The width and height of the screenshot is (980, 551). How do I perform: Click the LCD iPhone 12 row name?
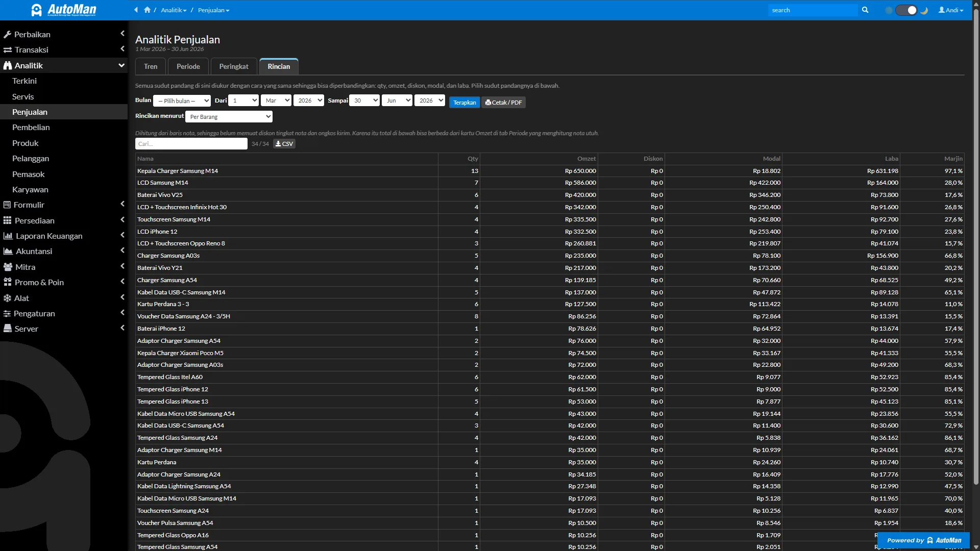click(157, 232)
